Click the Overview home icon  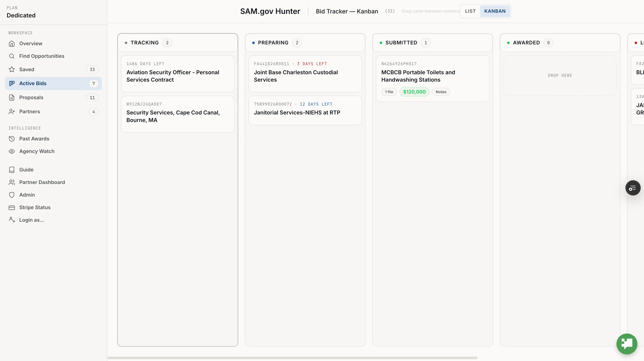(x=12, y=43)
